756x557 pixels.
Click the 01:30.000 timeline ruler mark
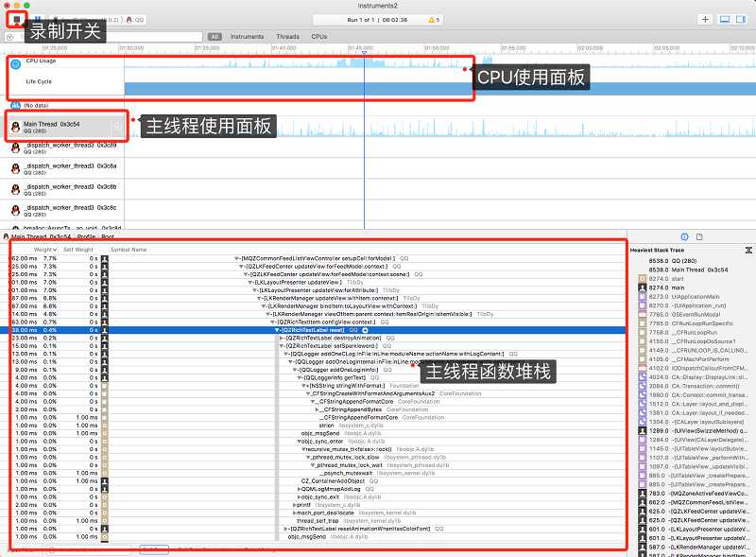[131, 48]
